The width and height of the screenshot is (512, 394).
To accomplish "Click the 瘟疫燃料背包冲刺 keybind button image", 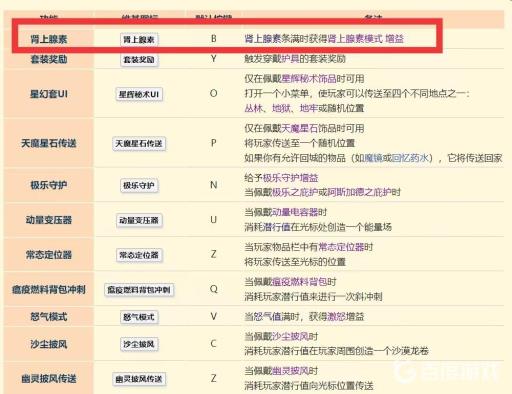I will (x=139, y=290).
